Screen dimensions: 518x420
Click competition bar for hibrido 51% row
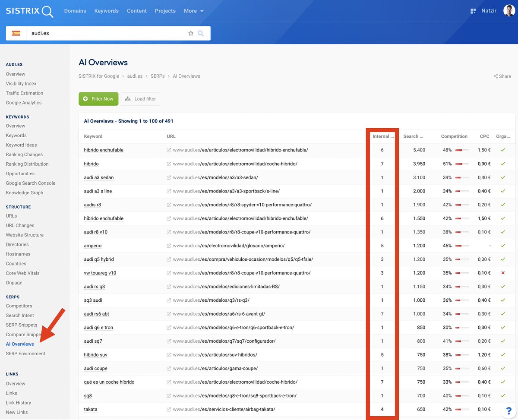(x=462, y=164)
